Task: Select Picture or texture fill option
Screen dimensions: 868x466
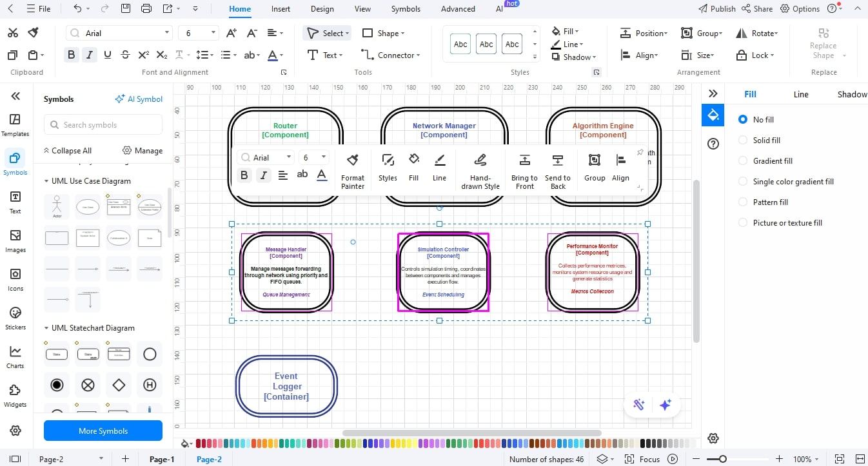Action: [x=743, y=222]
